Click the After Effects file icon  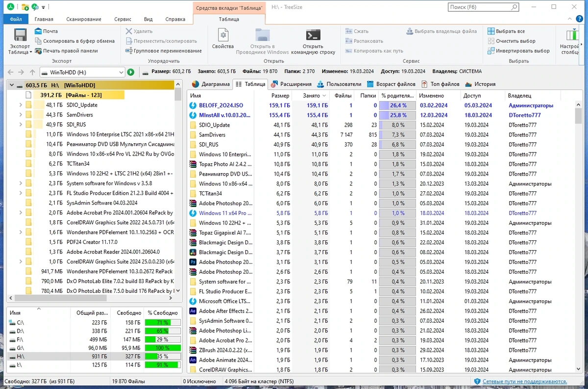click(193, 311)
